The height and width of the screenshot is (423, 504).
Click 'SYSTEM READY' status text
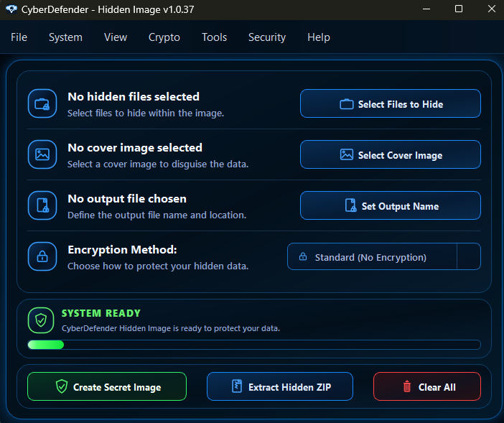point(101,313)
